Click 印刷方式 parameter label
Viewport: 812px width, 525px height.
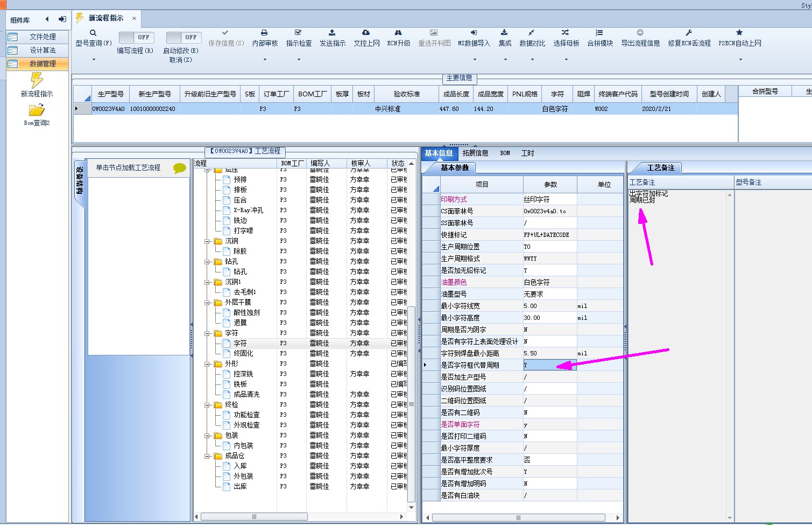[x=454, y=199]
